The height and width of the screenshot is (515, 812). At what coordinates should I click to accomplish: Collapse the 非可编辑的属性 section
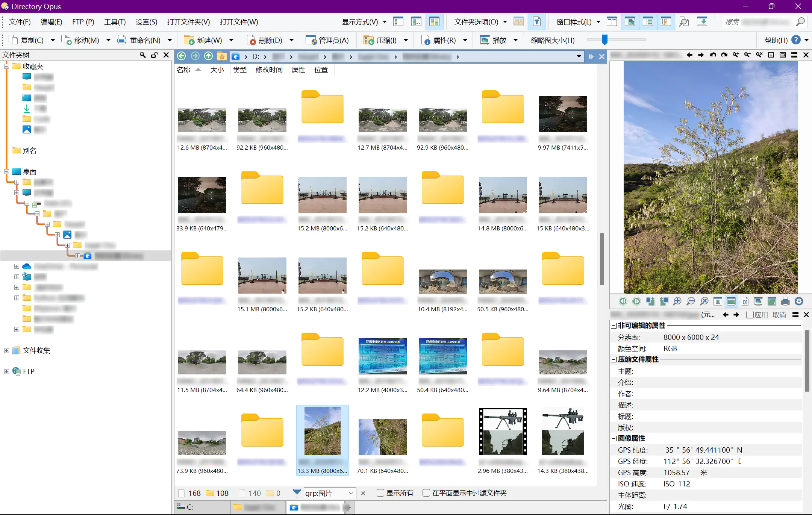(614, 326)
